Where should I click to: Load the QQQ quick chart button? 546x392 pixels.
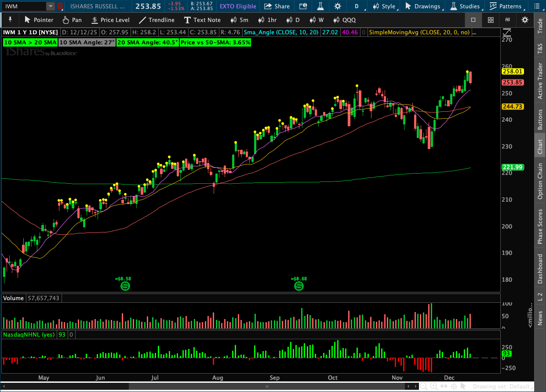[344, 20]
